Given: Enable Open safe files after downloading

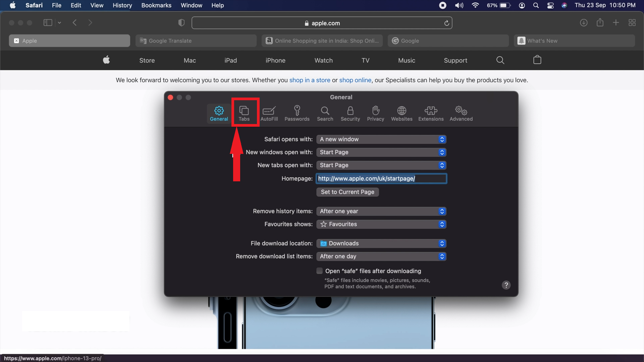Looking at the screenshot, I should (319, 271).
